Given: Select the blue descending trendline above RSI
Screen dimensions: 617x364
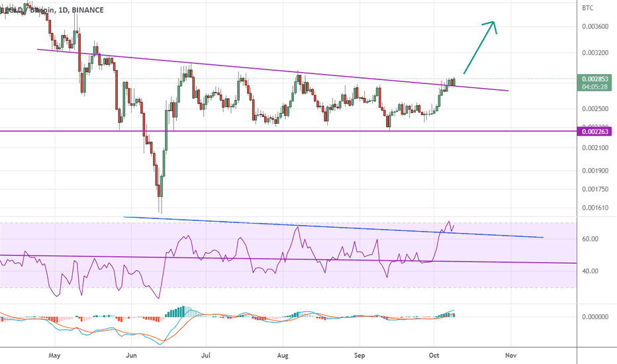Looking at the screenshot, I should [x=333, y=227].
